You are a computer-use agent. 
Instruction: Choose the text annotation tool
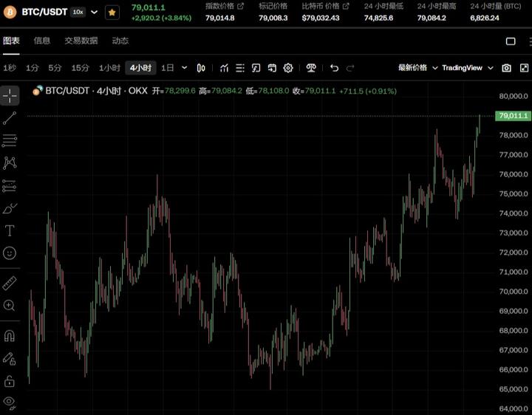10,230
